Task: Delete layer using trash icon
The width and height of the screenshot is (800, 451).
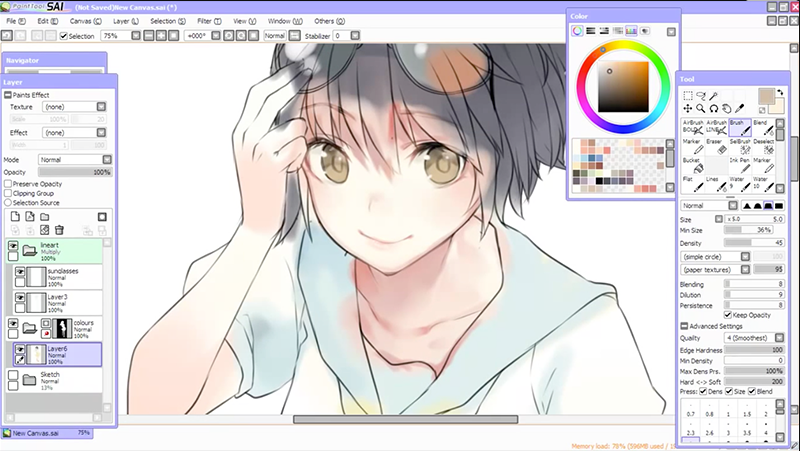Action: coord(59,230)
